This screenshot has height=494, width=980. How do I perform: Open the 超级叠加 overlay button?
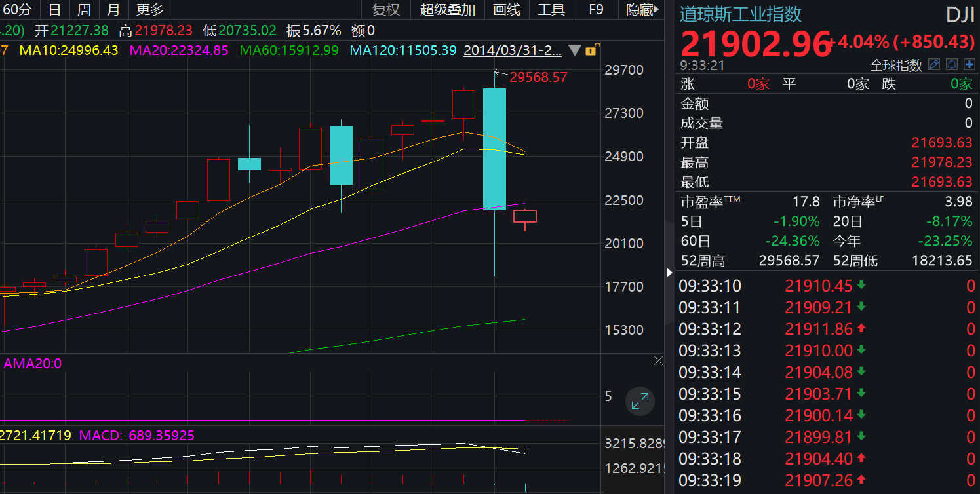pyautogui.click(x=448, y=9)
